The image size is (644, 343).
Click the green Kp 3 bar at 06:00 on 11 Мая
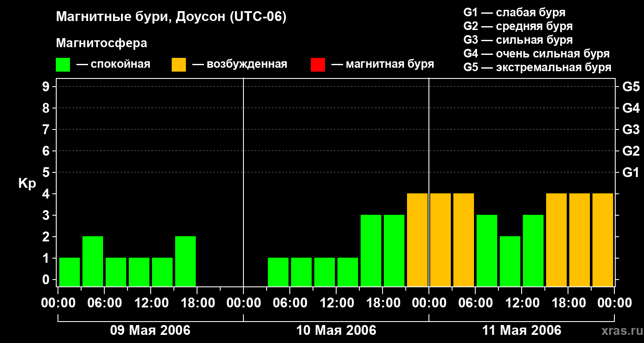(x=487, y=250)
